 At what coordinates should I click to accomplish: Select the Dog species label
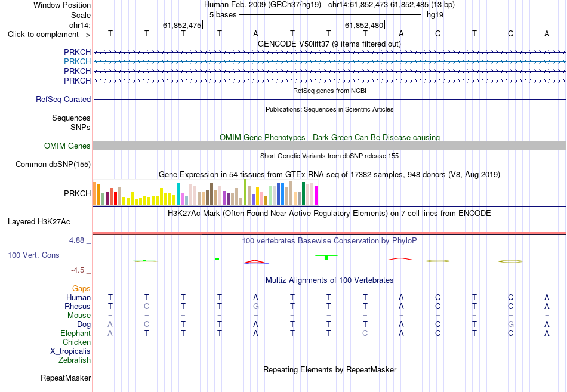coord(84,325)
